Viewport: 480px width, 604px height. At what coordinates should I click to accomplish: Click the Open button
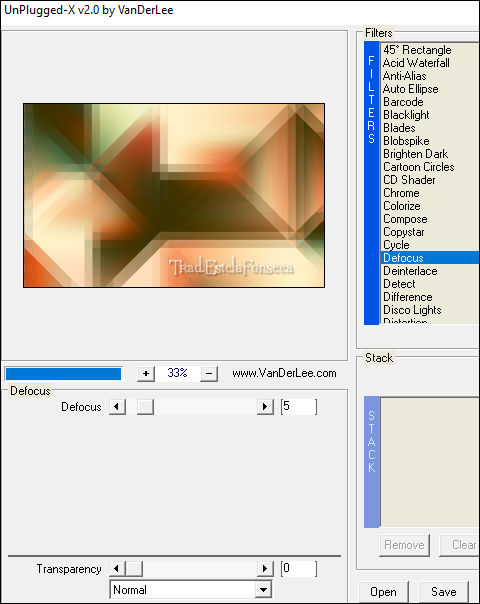click(383, 592)
